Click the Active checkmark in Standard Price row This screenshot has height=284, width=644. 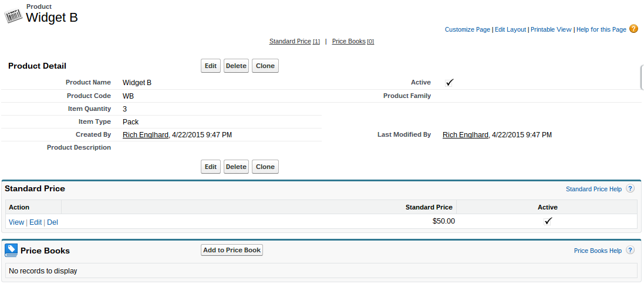coord(548,221)
